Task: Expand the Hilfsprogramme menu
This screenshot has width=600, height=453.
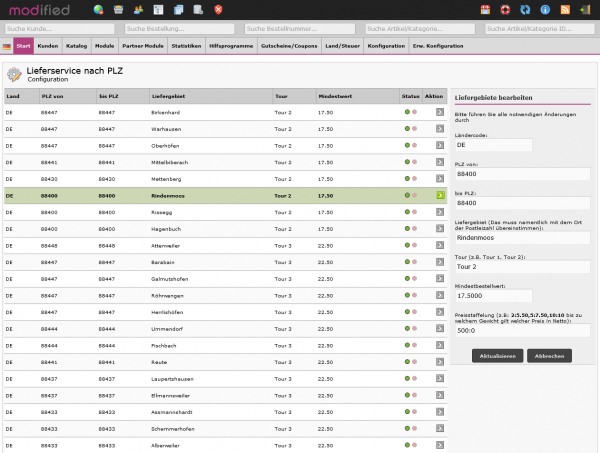Action: (231, 47)
